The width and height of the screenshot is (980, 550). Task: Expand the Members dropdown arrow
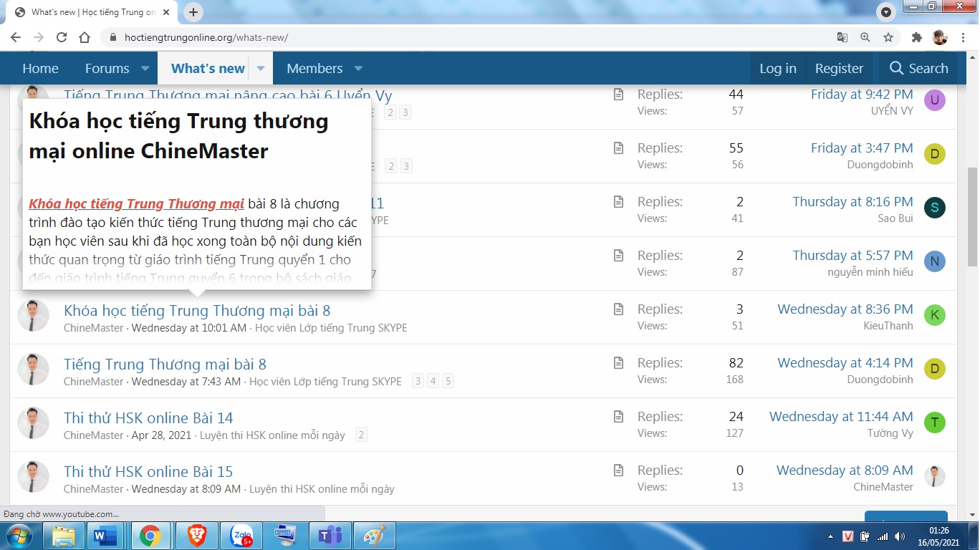click(x=358, y=69)
